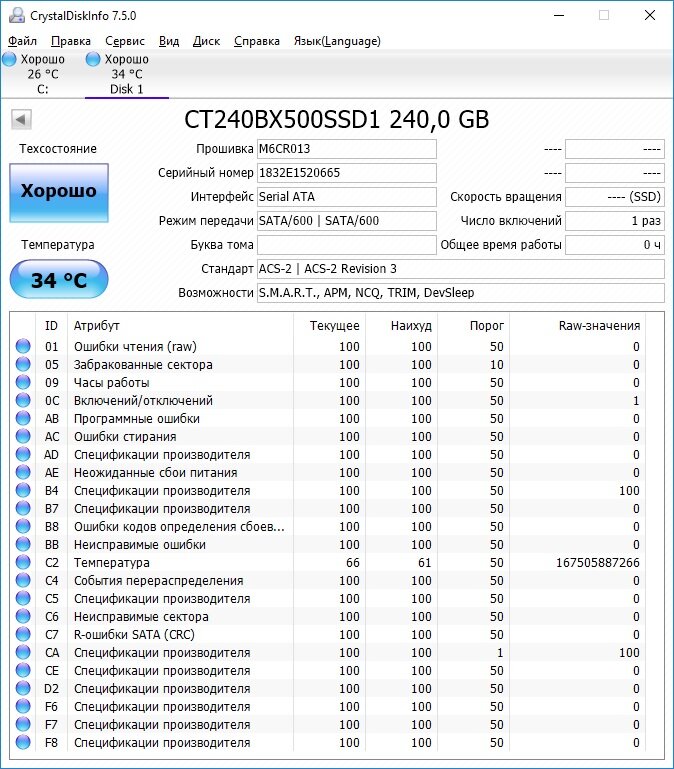Click the status orb for attribute AC
674x769 pixels.
(23, 436)
